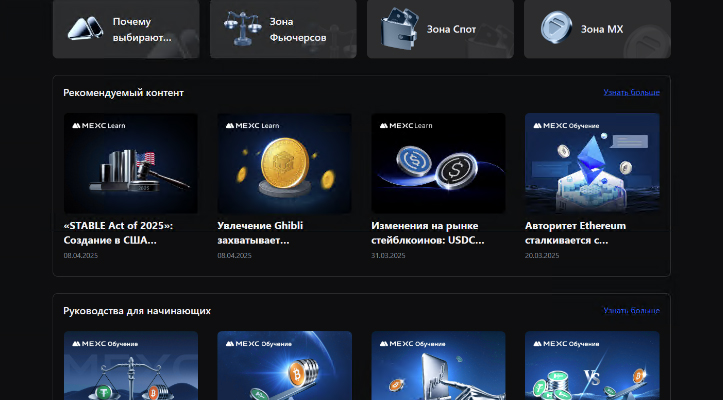Open article 'Авторитет Ethereum сталкивается с...'
Image resolution: width=723 pixels, height=400 pixels.
coord(575,233)
